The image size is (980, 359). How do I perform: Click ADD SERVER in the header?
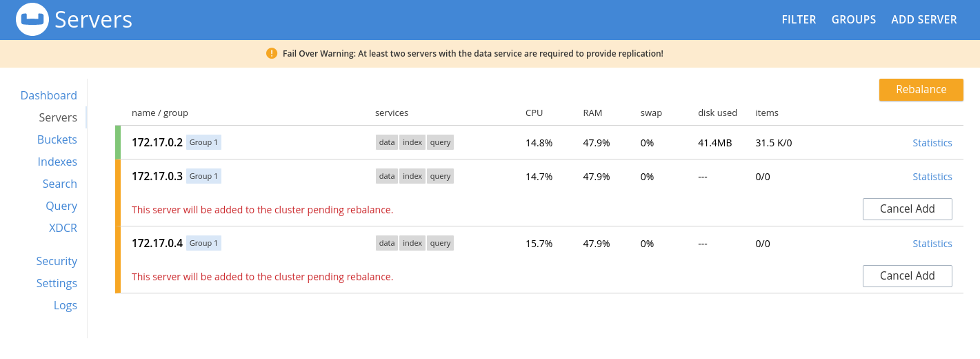pos(924,19)
